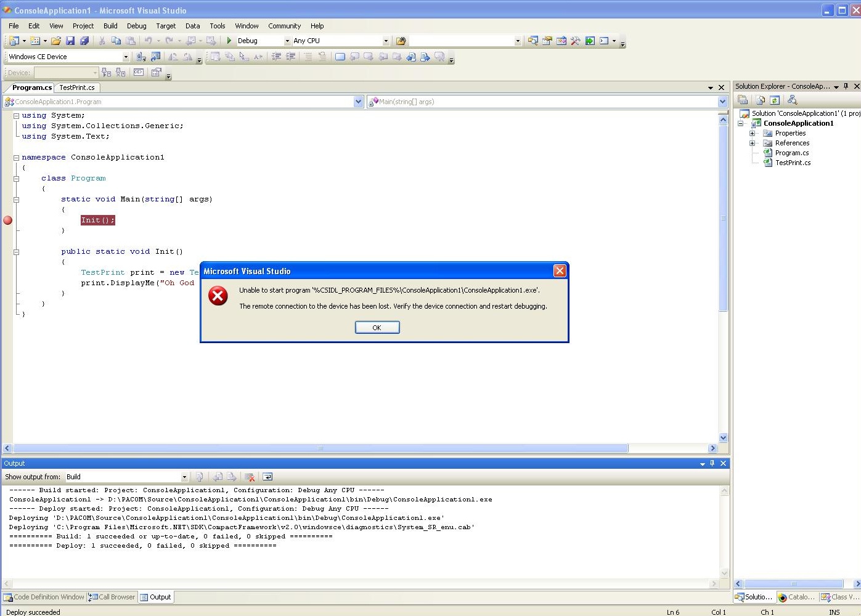Open the Toolbox hammer-wrench icon
This screenshot has width=861, height=616.
pos(576,41)
